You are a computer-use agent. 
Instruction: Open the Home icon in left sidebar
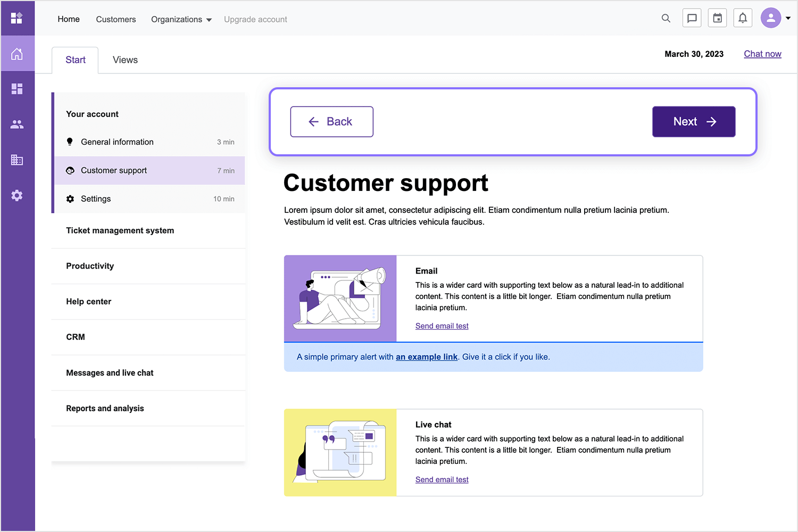[x=17, y=54]
